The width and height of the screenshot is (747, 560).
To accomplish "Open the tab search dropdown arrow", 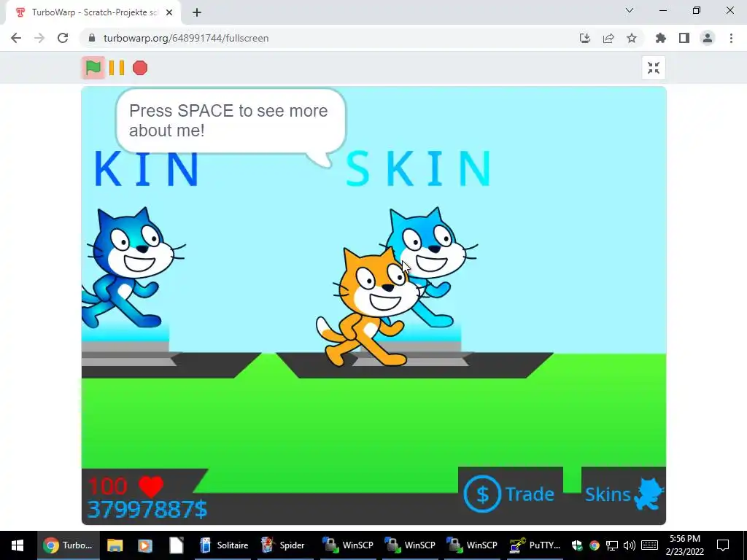I will [630, 10].
